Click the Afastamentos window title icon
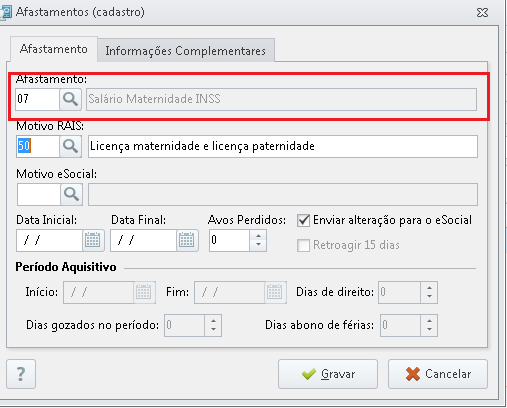Viewport: 507px width, 408px height. pos(6,12)
